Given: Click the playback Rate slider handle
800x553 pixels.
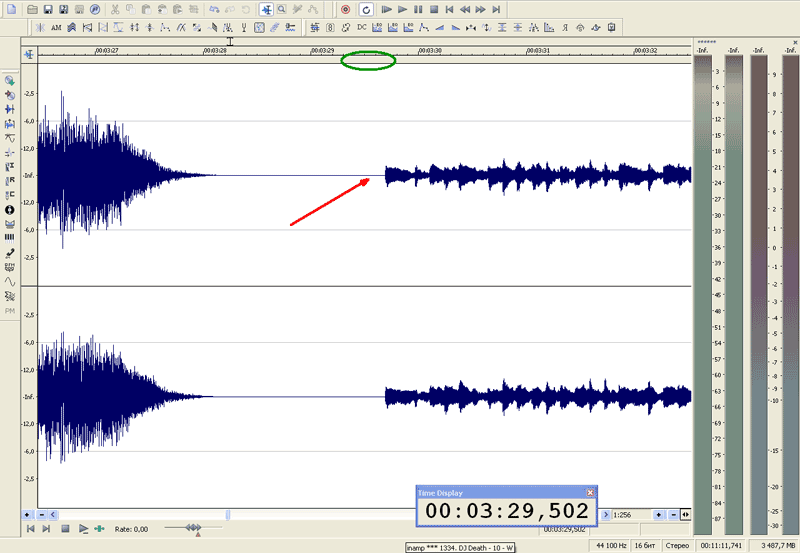Looking at the screenshot, I should [193, 527].
